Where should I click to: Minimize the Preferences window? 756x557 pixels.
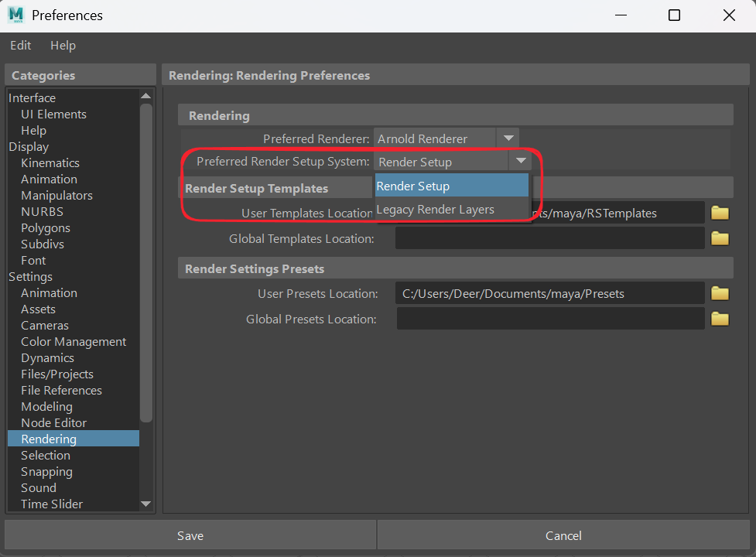pos(621,15)
